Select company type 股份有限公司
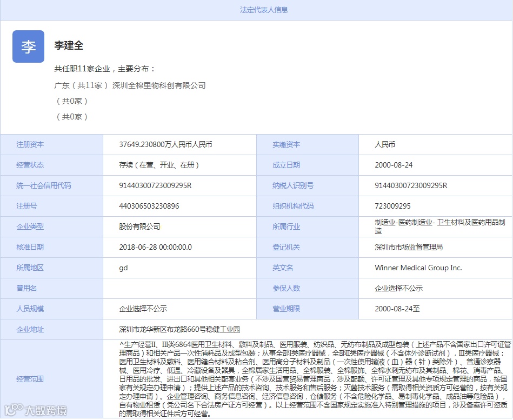 click(x=139, y=226)
